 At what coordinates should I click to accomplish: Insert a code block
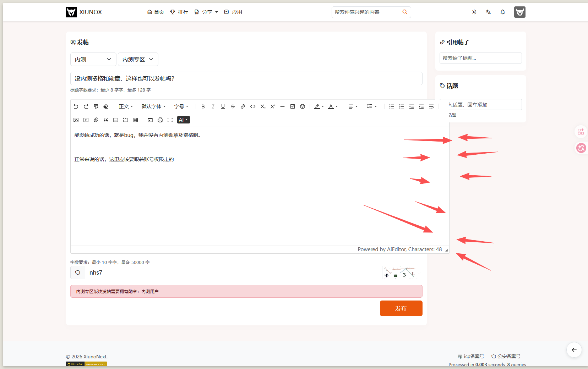(x=126, y=120)
